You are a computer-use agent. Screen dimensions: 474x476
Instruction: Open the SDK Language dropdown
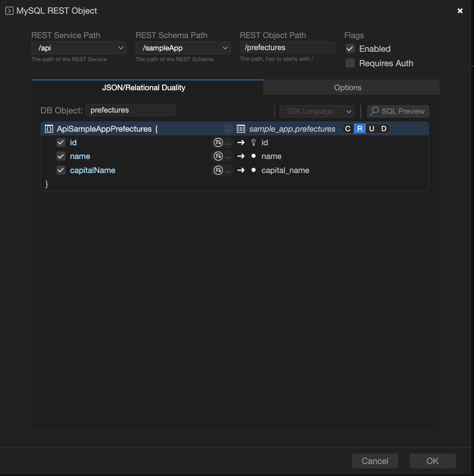(x=317, y=111)
